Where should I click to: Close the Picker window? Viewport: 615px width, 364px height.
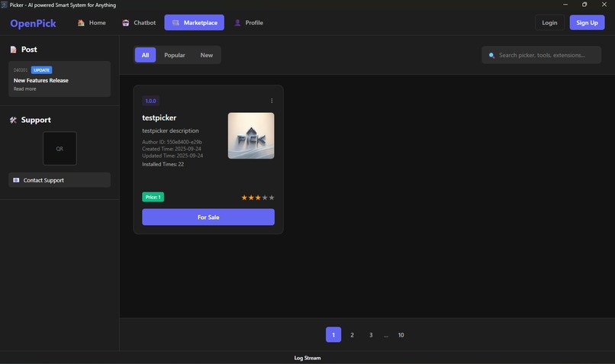[604, 5]
